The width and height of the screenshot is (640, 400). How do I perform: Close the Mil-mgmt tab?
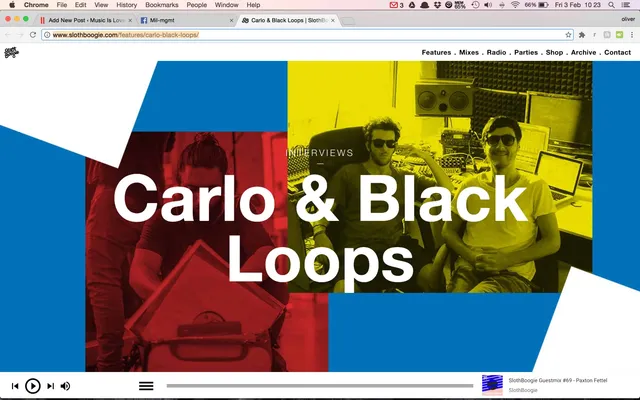[231, 20]
